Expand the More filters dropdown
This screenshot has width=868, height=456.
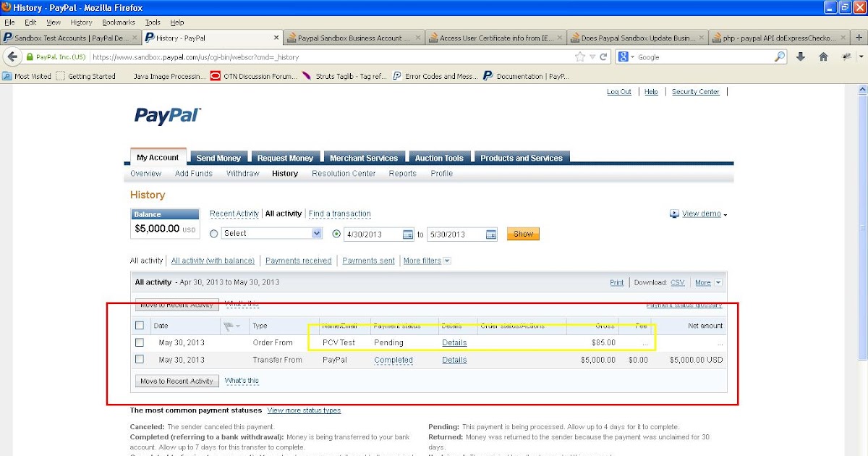[427, 261]
